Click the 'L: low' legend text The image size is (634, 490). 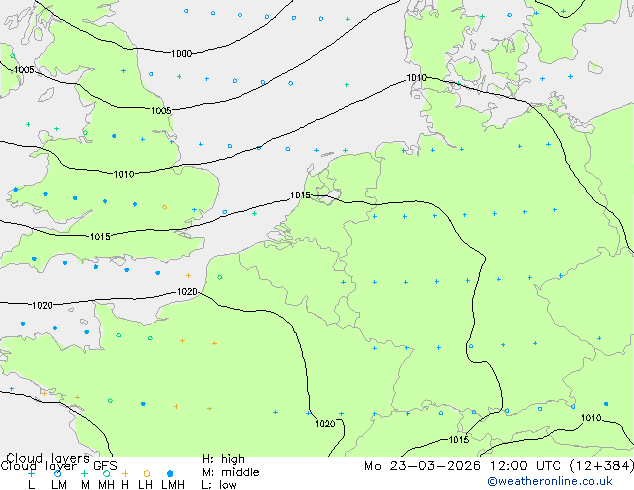click(x=219, y=484)
